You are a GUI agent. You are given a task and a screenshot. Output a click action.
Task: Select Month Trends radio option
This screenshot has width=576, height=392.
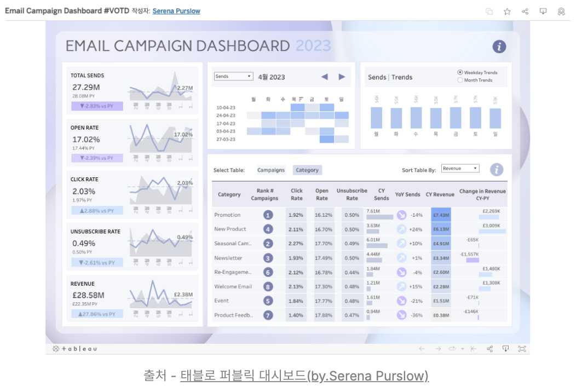click(460, 80)
